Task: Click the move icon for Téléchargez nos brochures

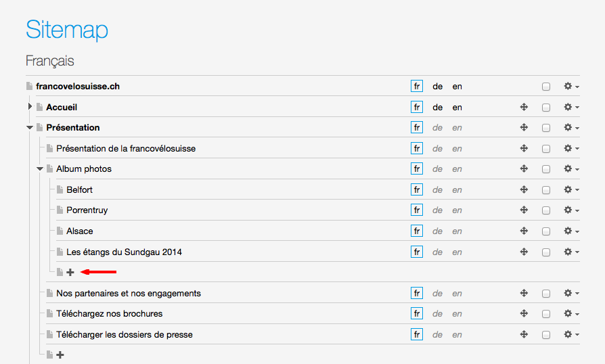Action: (524, 314)
